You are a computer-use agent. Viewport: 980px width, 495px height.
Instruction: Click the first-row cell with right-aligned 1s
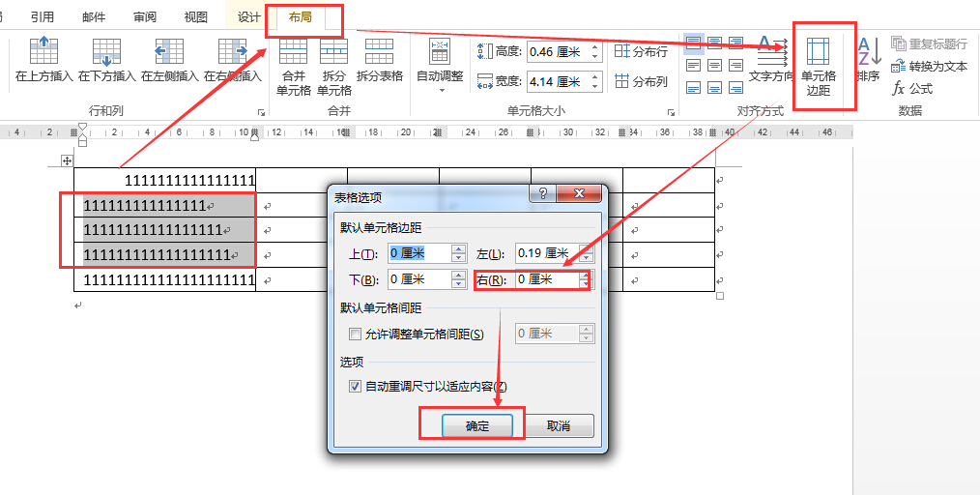point(165,181)
